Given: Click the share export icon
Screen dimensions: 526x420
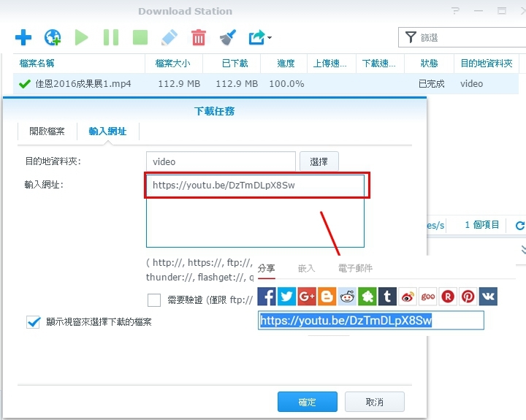Looking at the screenshot, I should tap(256, 37).
